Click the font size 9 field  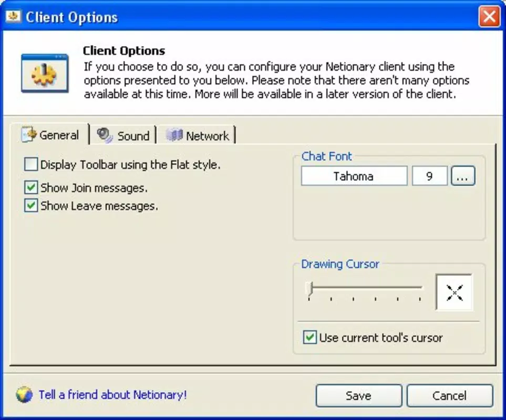pyautogui.click(x=429, y=176)
